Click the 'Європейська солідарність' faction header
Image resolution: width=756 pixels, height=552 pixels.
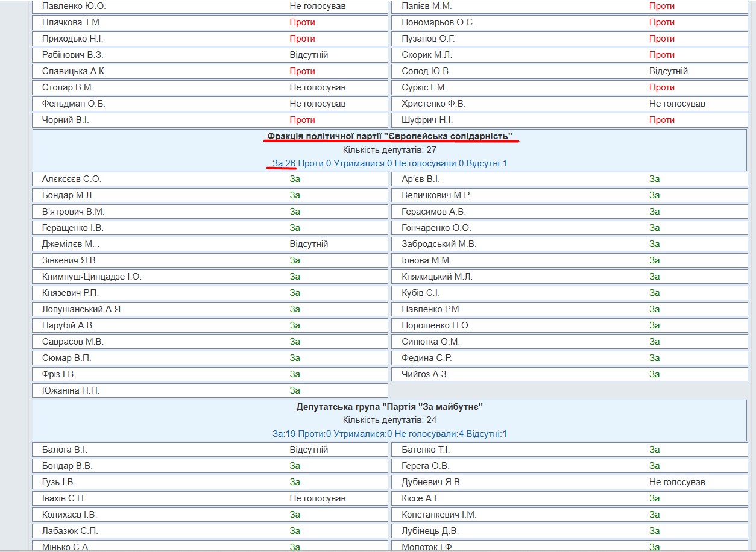(x=390, y=137)
